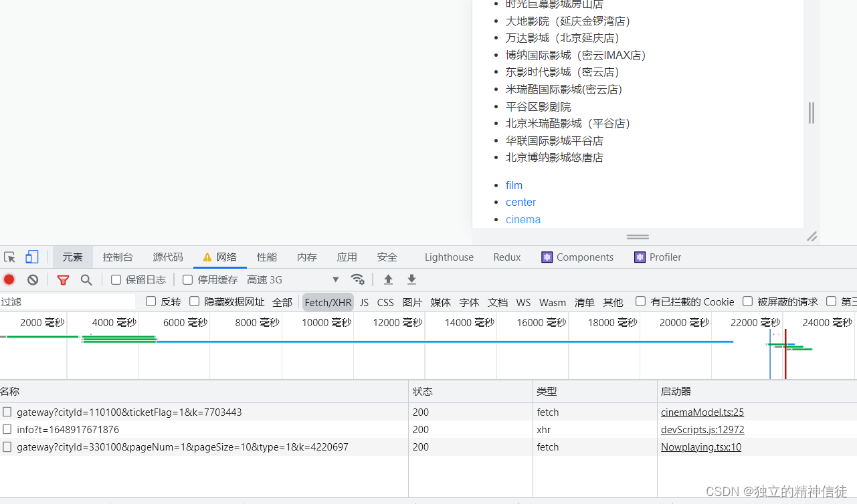Click the page vertical scrollbar thumb
Image resolution: width=857 pixels, height=504 pixels.
click(x=812, y=113)
